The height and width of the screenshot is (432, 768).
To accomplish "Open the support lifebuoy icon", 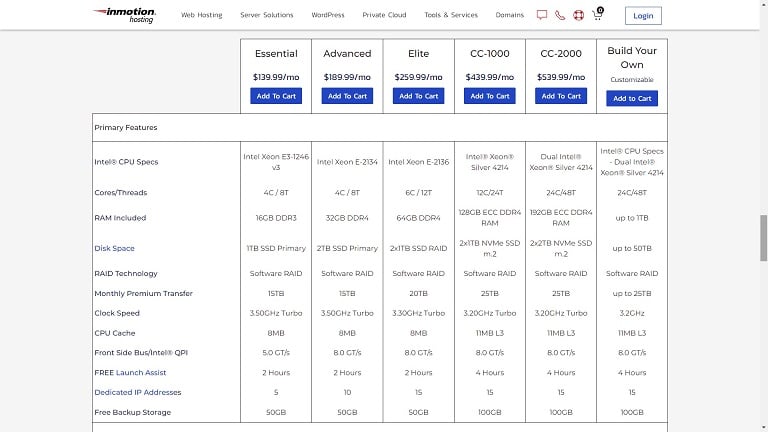I will pos(578,15).
